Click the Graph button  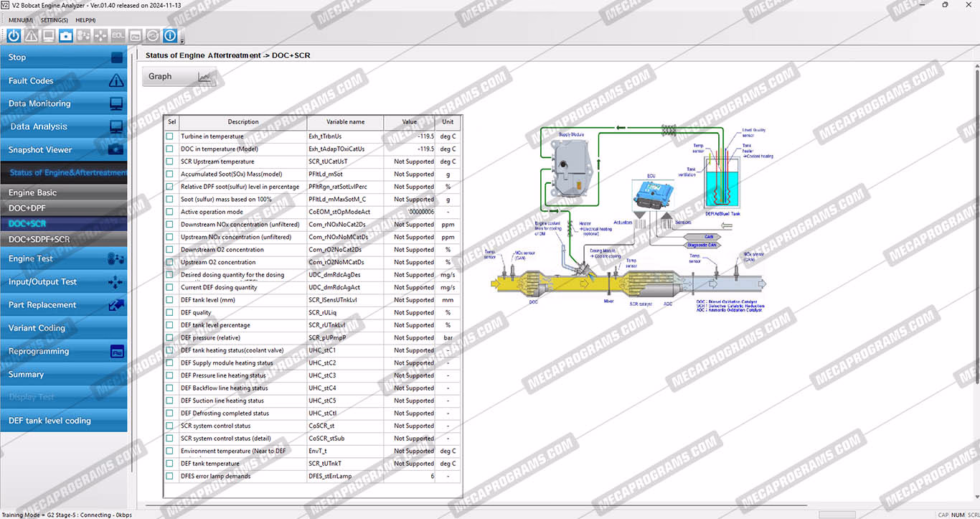179,76
